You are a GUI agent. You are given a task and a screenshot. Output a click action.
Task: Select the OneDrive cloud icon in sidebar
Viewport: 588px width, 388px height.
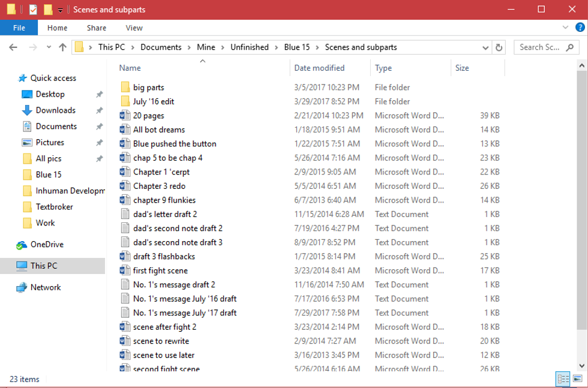22,245
